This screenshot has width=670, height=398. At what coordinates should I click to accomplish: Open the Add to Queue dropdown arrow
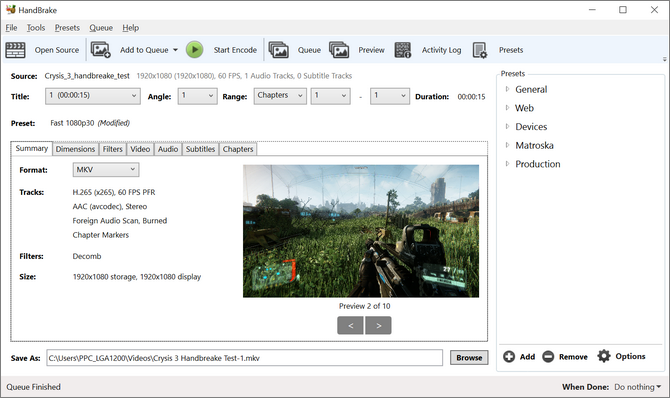pos(175,50)
